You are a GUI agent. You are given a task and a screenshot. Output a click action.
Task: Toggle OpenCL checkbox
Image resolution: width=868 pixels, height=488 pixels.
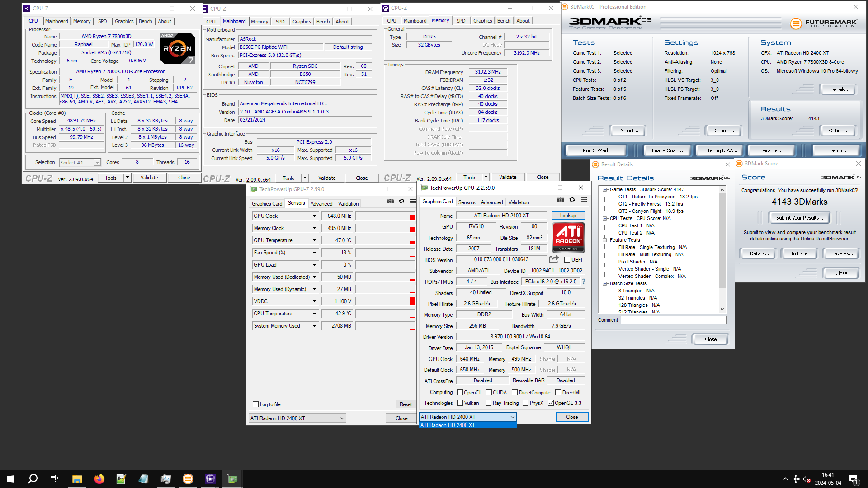tap(460, 393)
